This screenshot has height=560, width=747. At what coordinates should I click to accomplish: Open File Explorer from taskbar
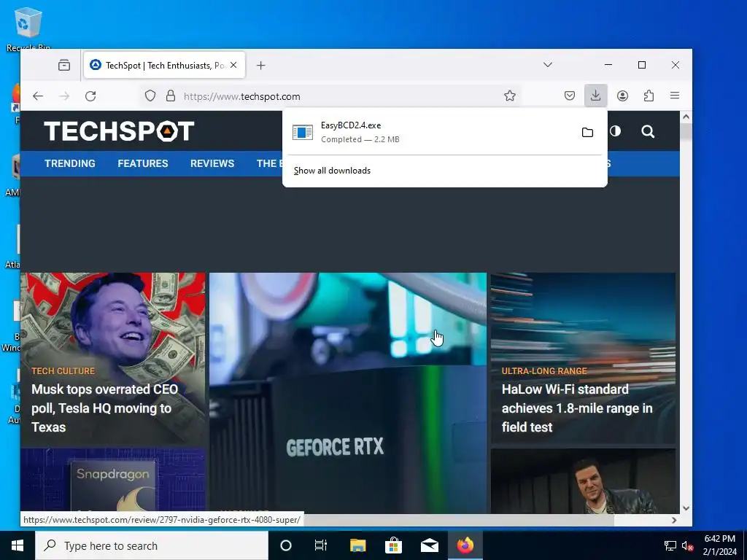pos(357,545)
